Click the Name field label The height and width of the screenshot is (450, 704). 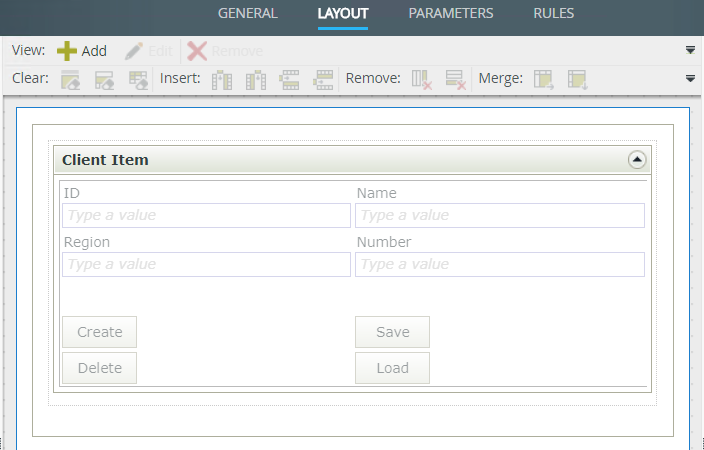coord(377,193)
